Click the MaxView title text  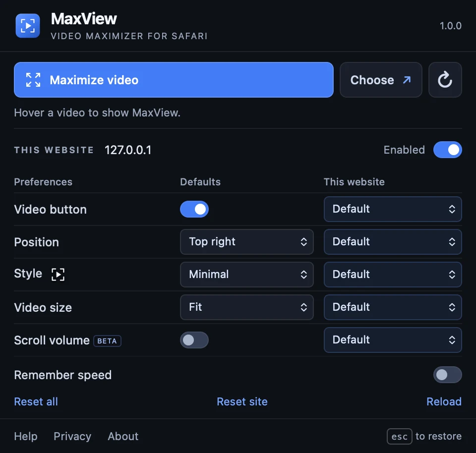click(84, 19)
